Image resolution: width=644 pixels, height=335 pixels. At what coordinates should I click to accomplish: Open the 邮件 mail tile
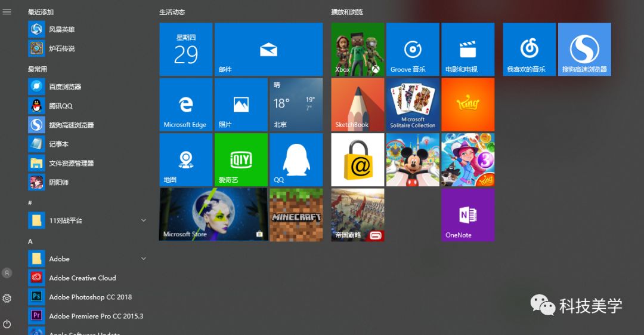coord(268,50)
